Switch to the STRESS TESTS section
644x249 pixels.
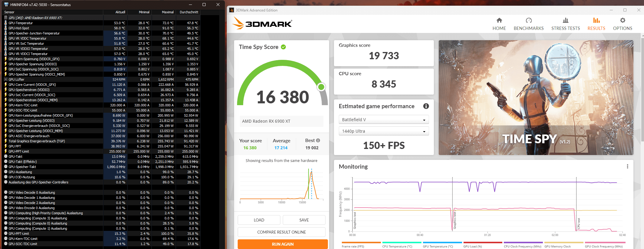tap(566, 24)
